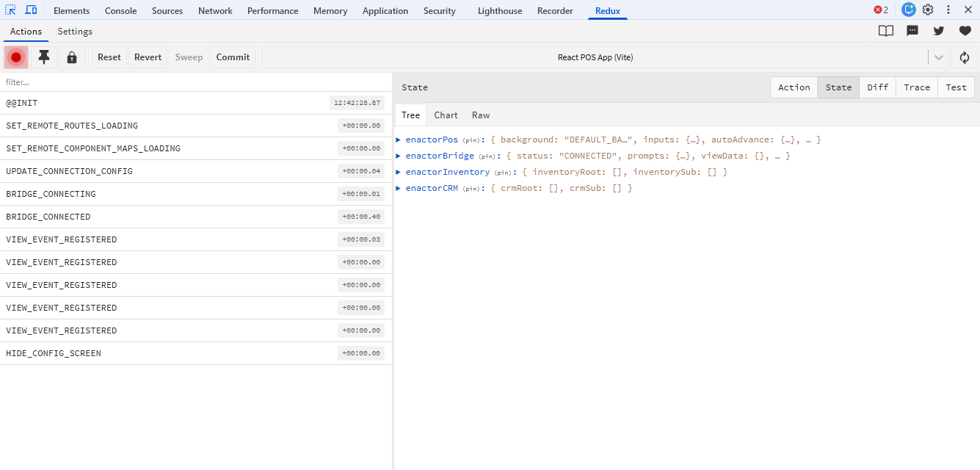
Task: Open the DevTools settings gear
Action: (927, 10)
